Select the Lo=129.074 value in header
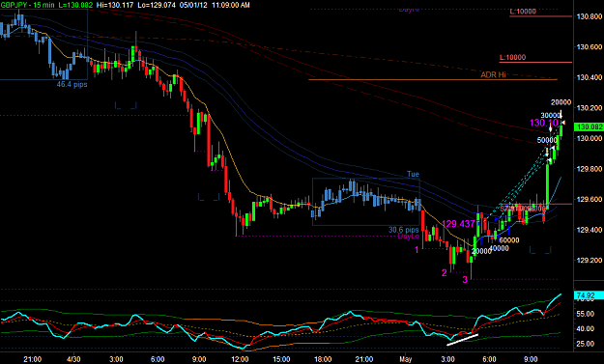Screen dimensions: 604x364 [x=157, y=5]
